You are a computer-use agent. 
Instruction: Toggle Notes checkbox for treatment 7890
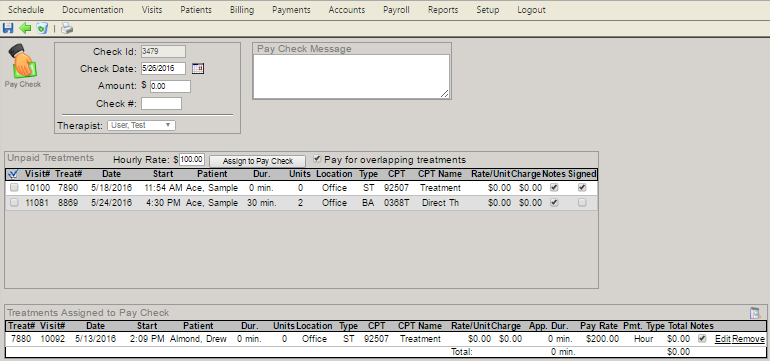[x=554, y=188]
